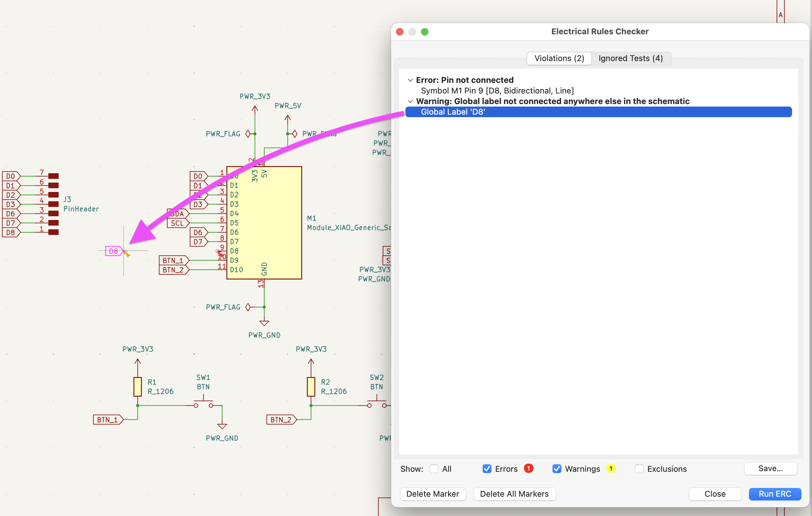This screenshot has height=516, width=812.
Task: Click the Delete All Markers button
Action: pos(514,494)
